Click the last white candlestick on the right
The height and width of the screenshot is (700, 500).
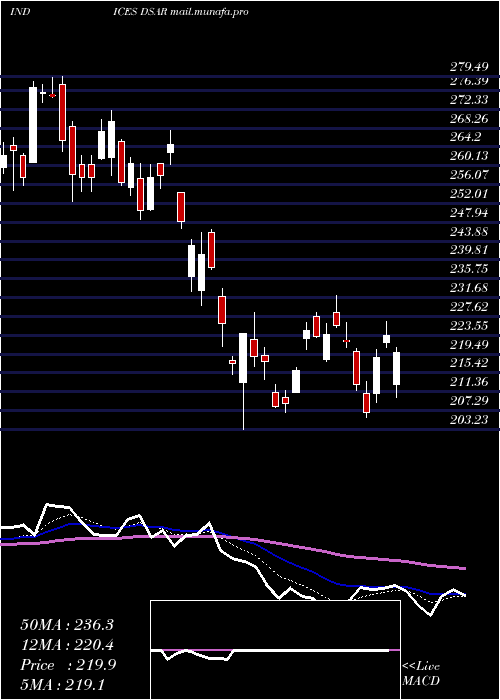click(396, 368)
